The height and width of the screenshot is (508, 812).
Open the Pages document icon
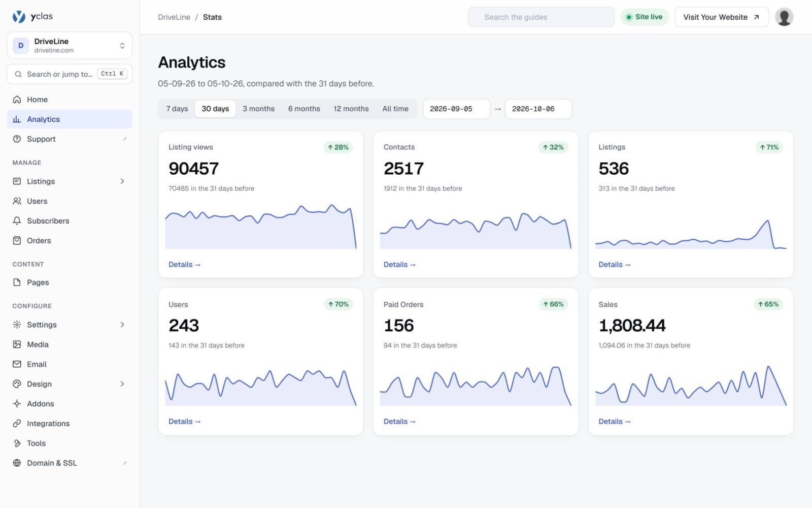17,282
